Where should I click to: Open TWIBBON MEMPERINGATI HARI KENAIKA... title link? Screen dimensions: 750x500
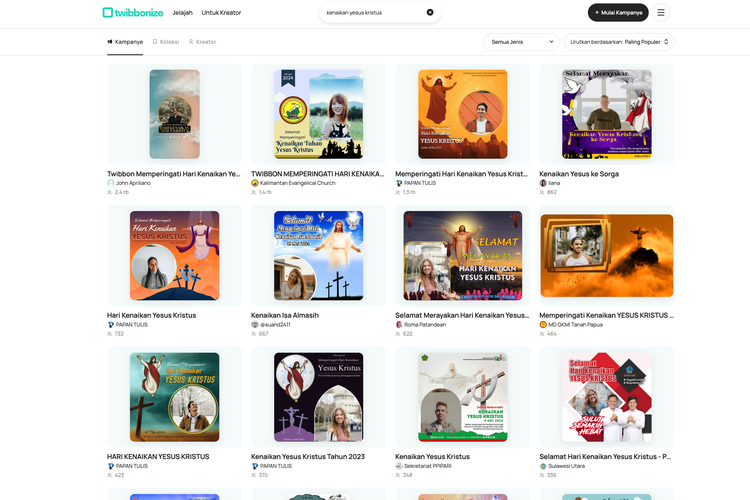[318, 174]
